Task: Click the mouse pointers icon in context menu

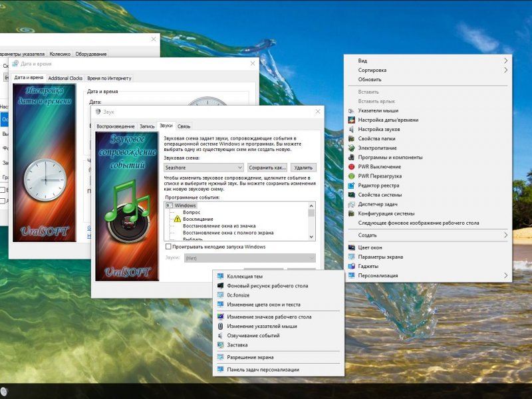Action: [x=352, y=110]
